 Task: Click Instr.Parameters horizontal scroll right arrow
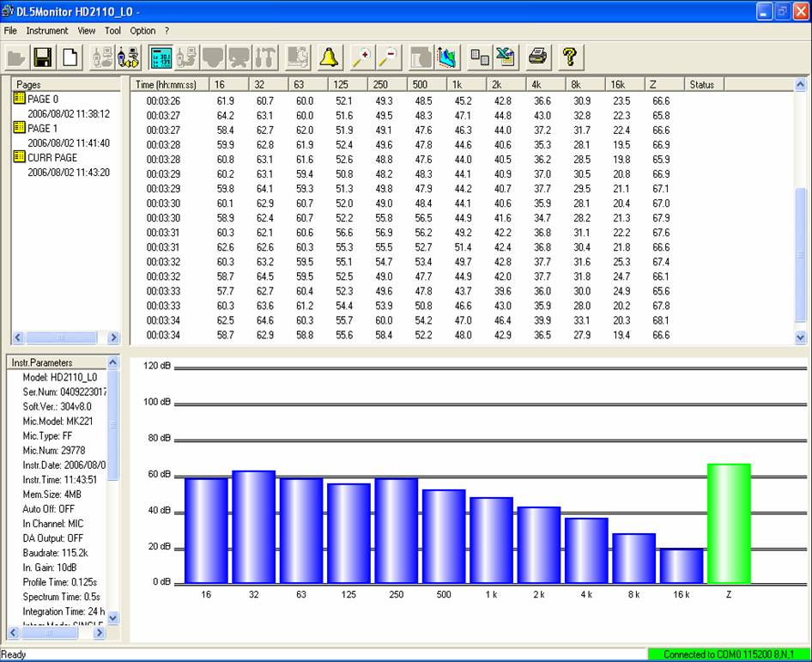100,633
